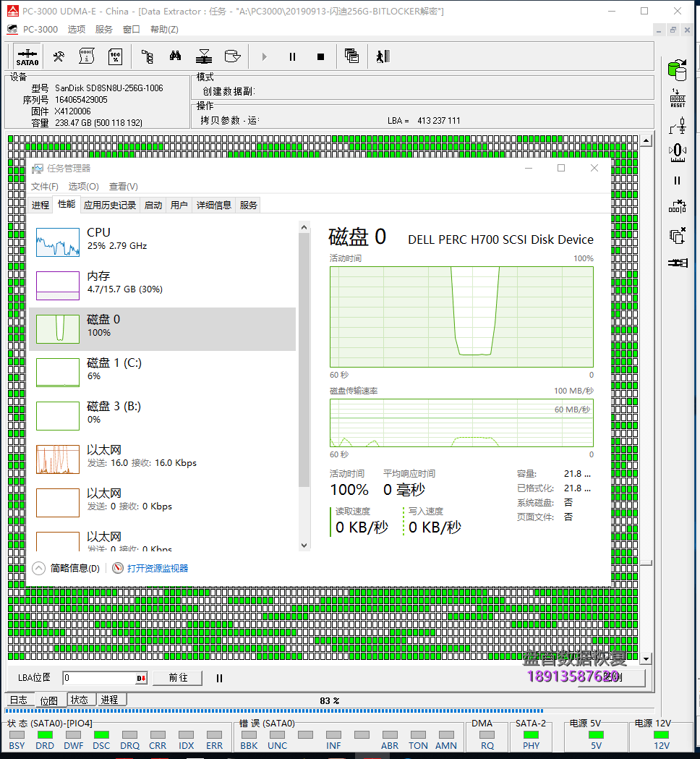This screenshot has width=700, height=759.
Task: Switch to the 状态 tab at bottom
Action: click(80, 700)
